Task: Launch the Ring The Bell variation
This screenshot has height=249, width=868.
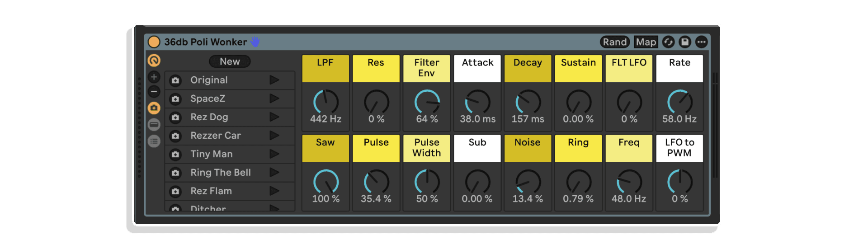Action: (x=274, y=173)
